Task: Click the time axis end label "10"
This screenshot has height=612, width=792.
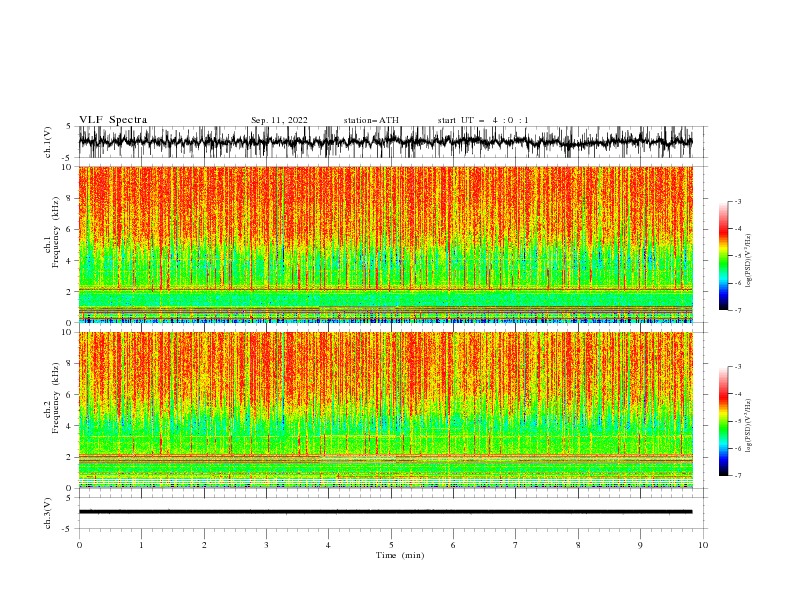Action: point(703,545)
